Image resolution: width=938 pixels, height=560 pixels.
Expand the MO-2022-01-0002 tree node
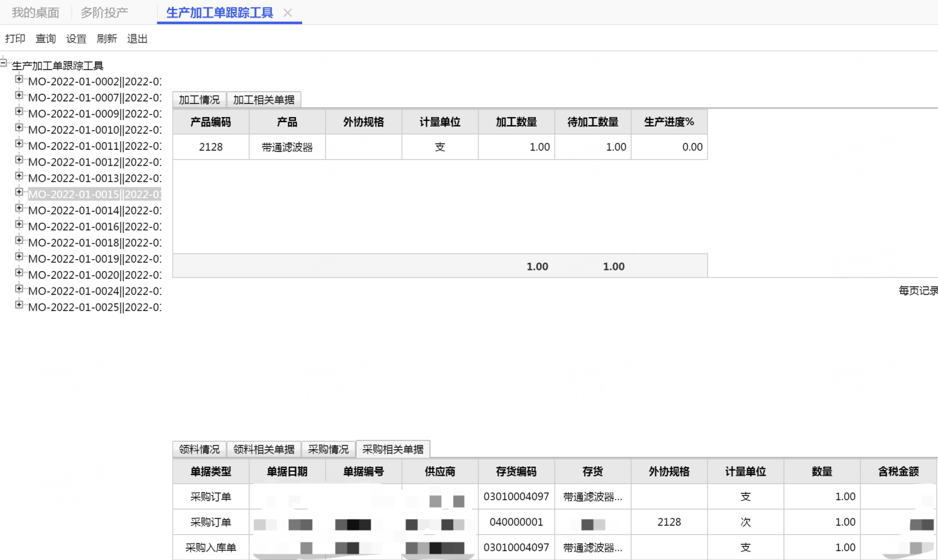coord(19,79)
